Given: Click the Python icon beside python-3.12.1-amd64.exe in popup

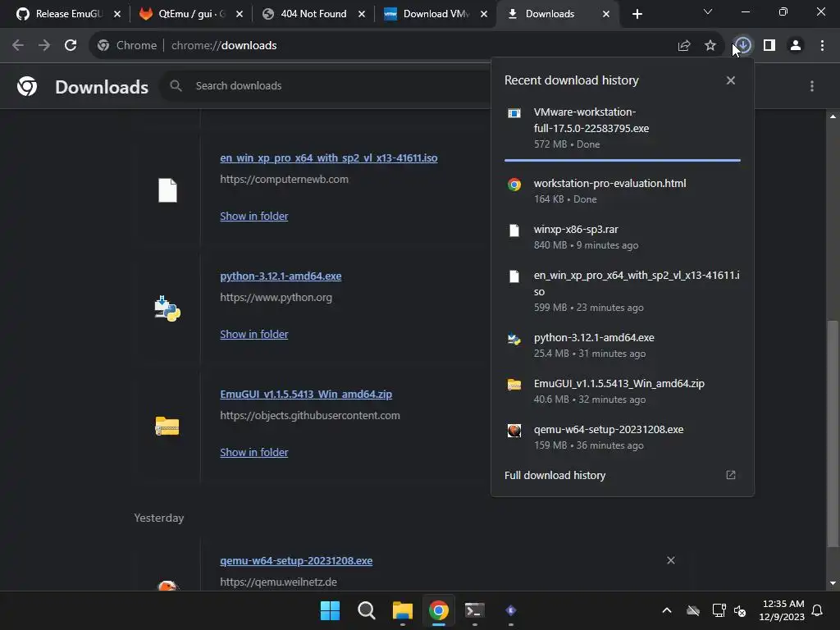Looking at the screenshot, I should click(514, 339).
